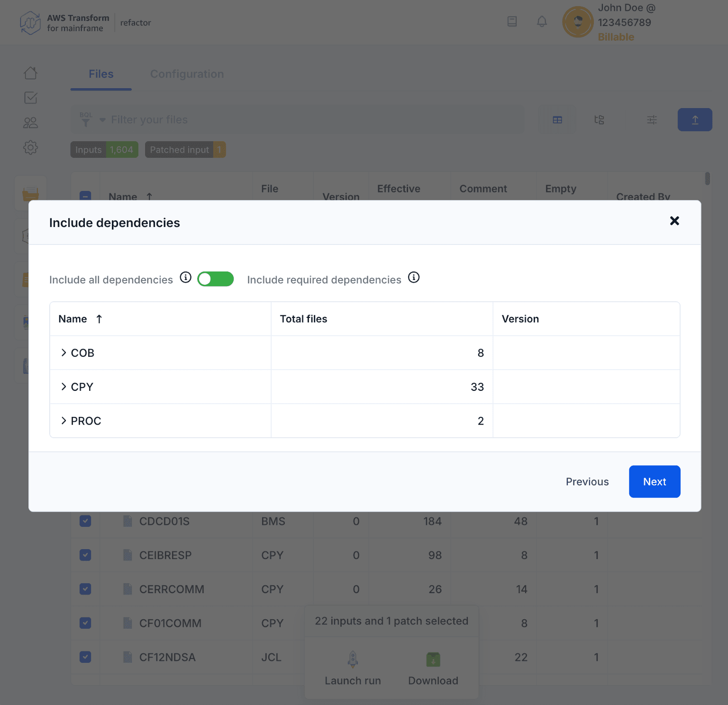Click the notifications bell icon
The height and width of the screenshot is (705, 728).
click(x=542, y=21)
